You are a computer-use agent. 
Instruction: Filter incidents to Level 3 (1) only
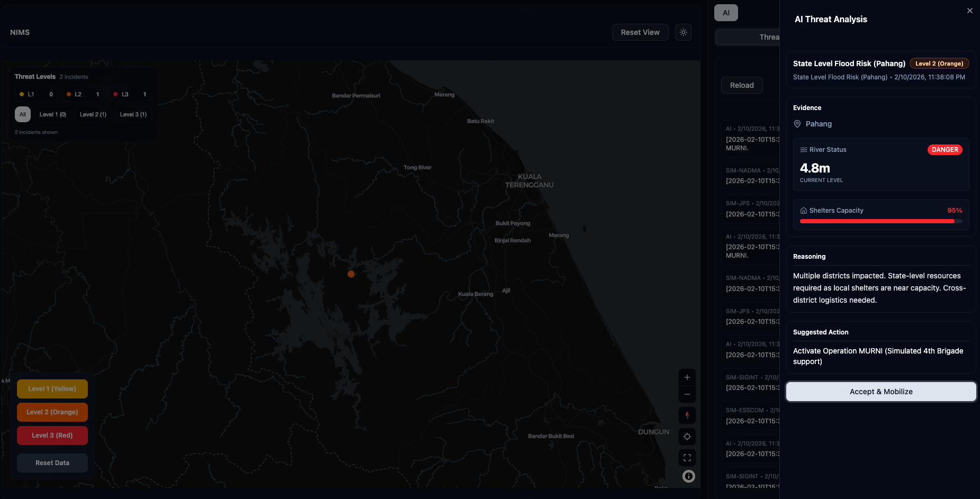[133, 114]
